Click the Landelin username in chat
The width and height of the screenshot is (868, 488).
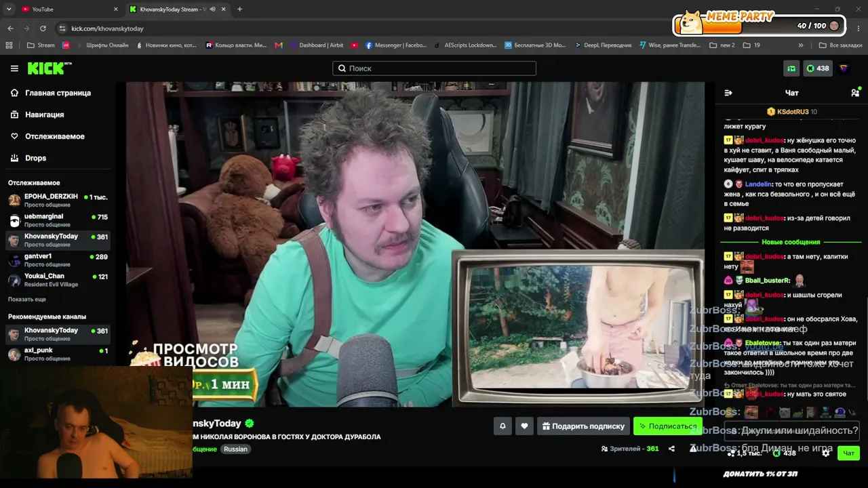758,184
